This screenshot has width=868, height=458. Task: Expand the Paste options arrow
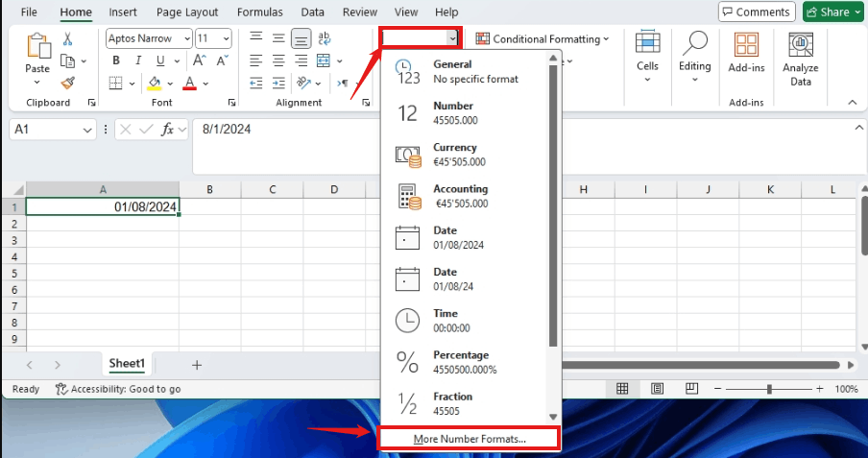click(x=37, y=83)
